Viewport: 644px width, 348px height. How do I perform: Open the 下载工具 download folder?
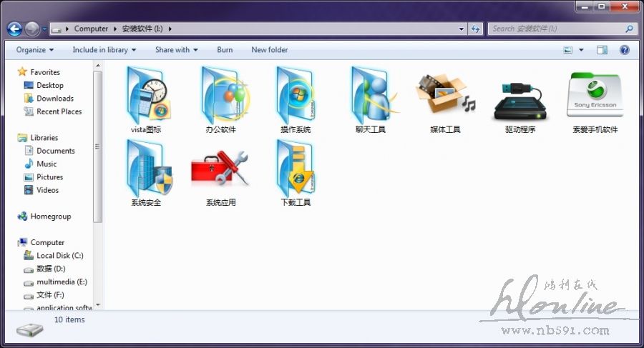296,169
